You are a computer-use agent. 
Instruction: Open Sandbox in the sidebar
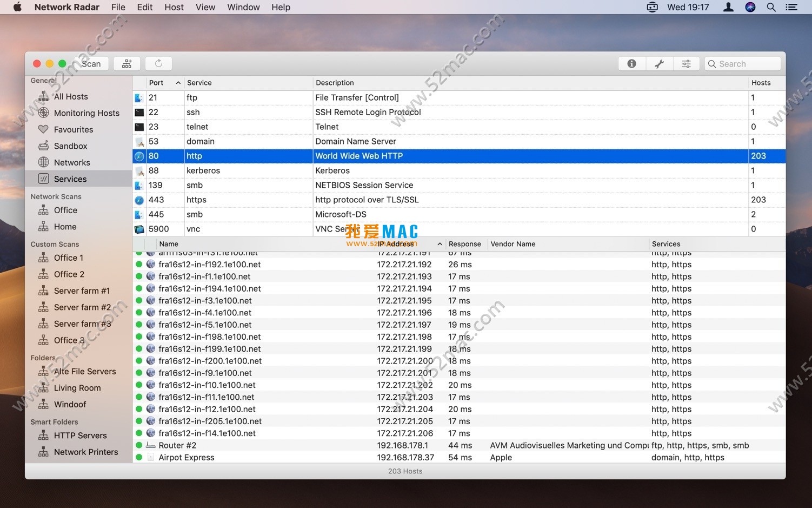[x=70, y=146]
